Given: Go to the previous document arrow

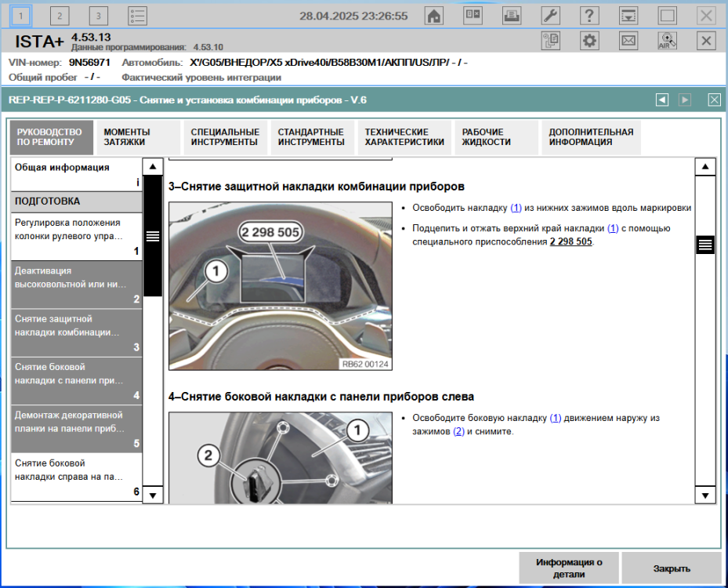Looking at the screenshot, I should point(662,100).
